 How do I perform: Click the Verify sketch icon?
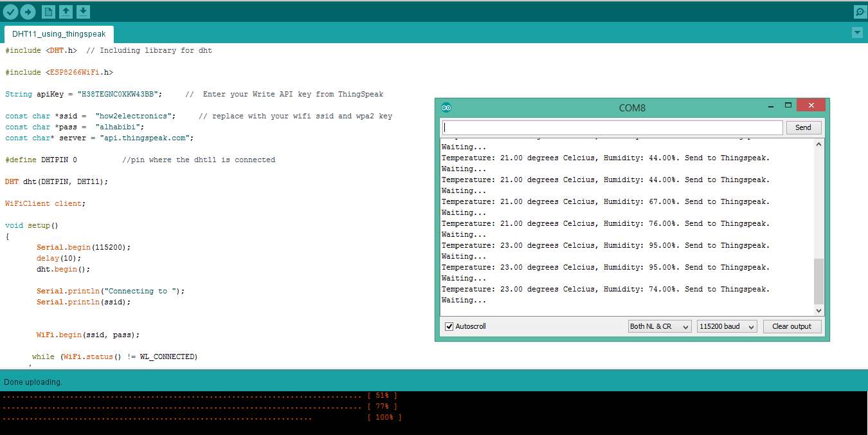pos(11,11)
